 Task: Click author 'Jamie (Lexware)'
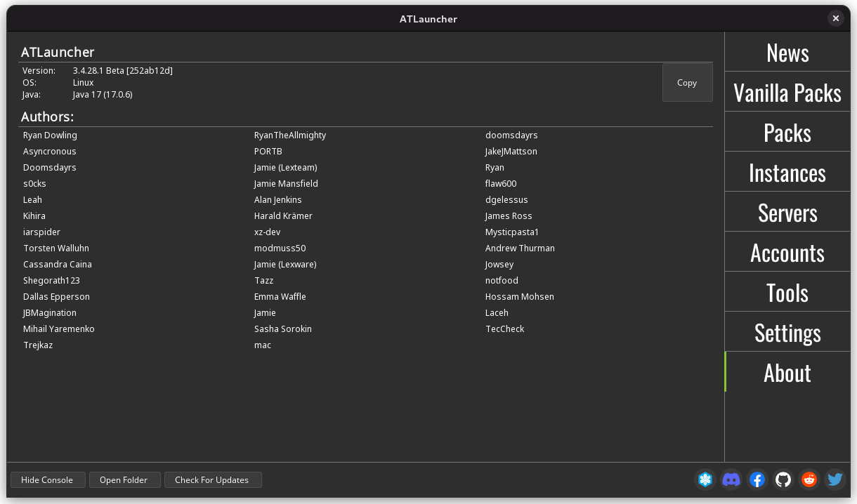pos(285,265)
